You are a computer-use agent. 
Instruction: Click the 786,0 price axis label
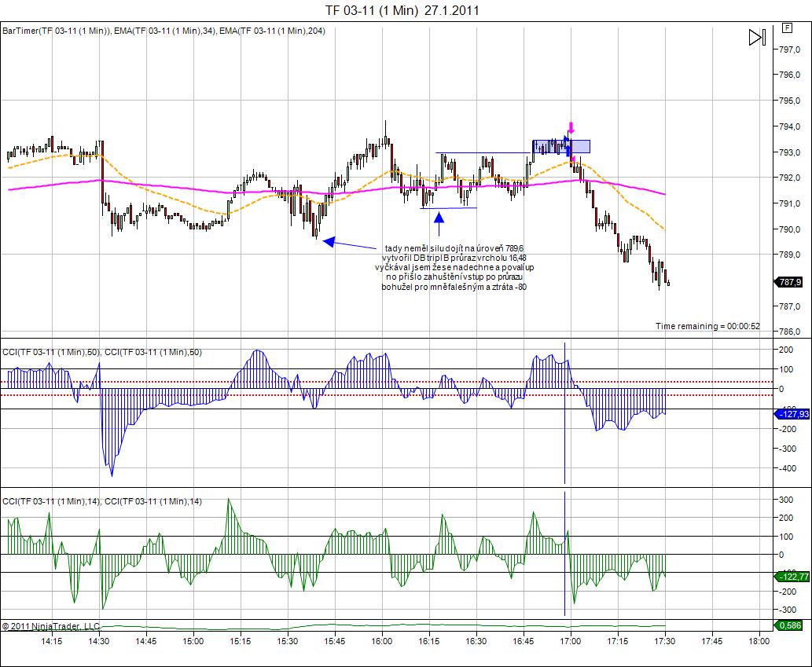(x=790, y=332)
